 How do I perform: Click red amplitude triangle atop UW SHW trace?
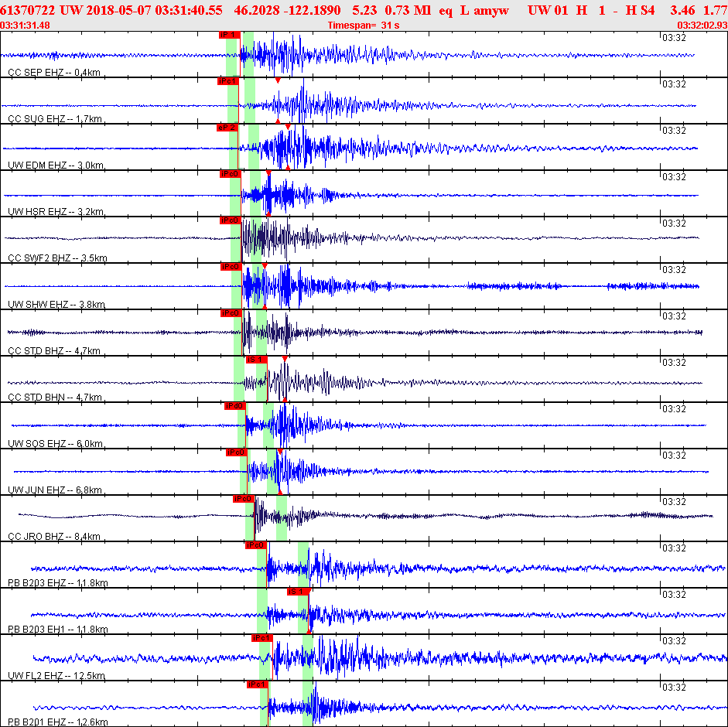coord(265,265)
